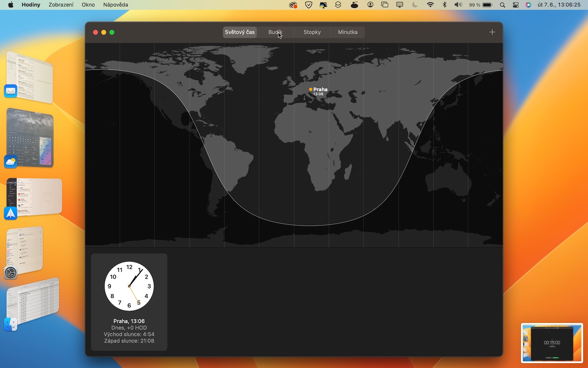This screenshot has height=368, width=588.
Task: Open the colorful flag display menu bar icon
Action: (323, 5)
